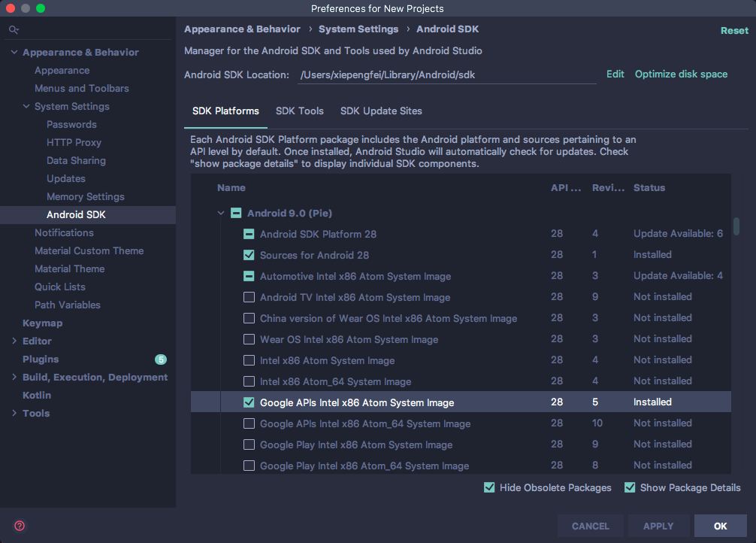Uncheck Google APIs Intel x86 Atom System Image

pyautogui.click(x=249, y=402)
